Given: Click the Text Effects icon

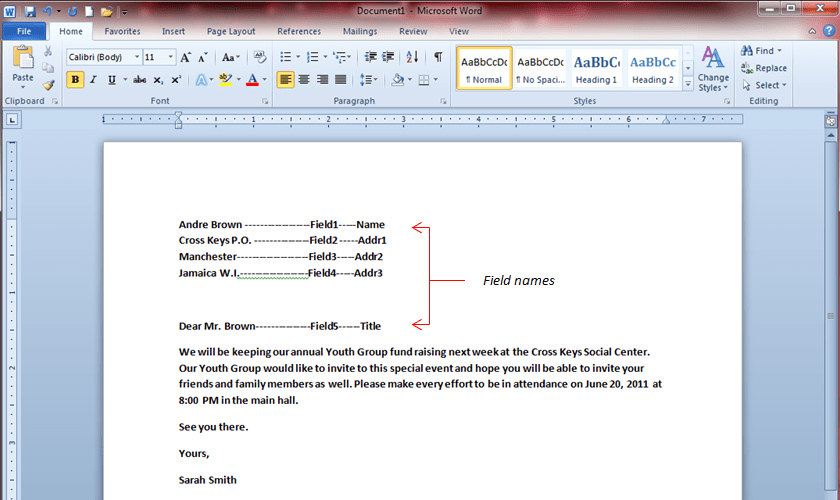Looking at the screenshot, I should 201,80.
